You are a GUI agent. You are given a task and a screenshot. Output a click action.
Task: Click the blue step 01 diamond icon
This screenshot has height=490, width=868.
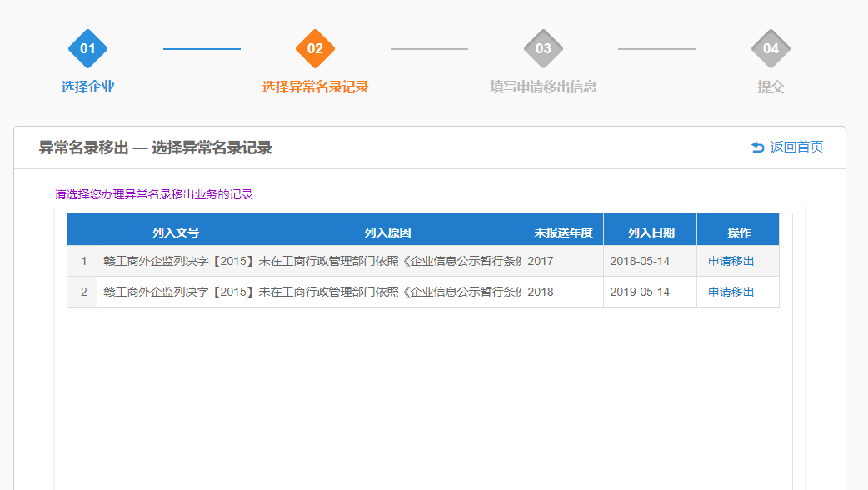(87, 48)
